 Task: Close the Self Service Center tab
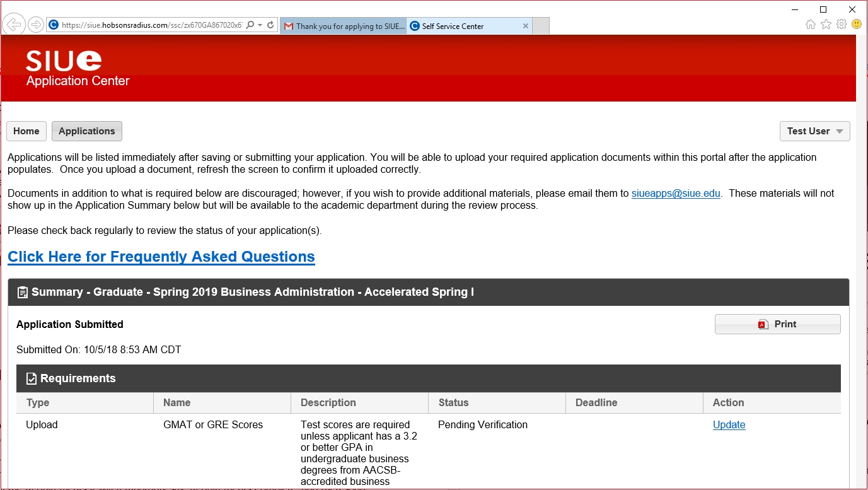tap(526, 26)
